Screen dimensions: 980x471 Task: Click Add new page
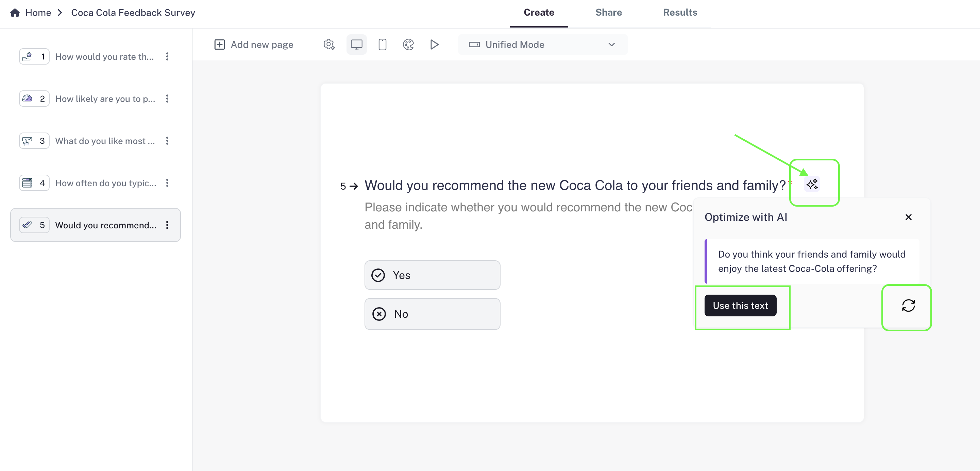point(254,45)
